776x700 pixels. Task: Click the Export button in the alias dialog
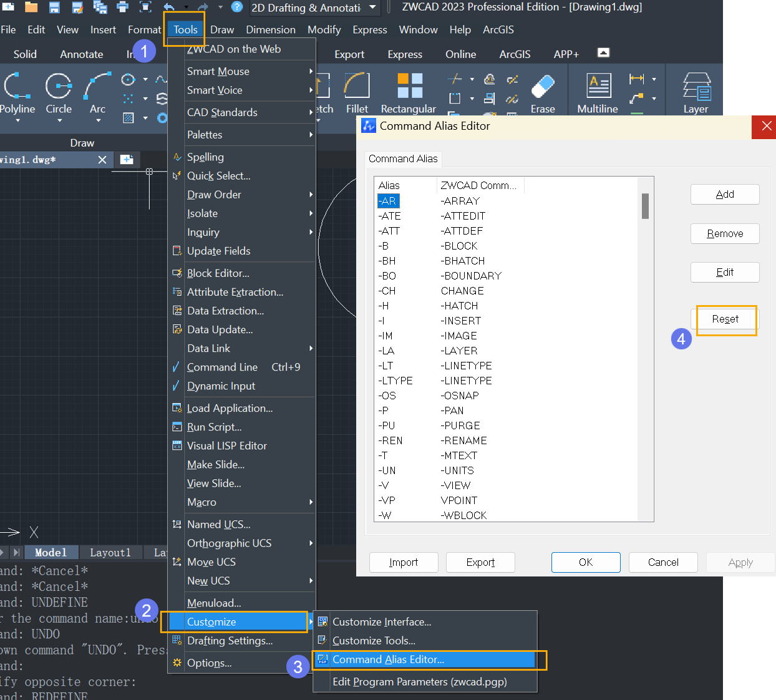tap(480, 562)
